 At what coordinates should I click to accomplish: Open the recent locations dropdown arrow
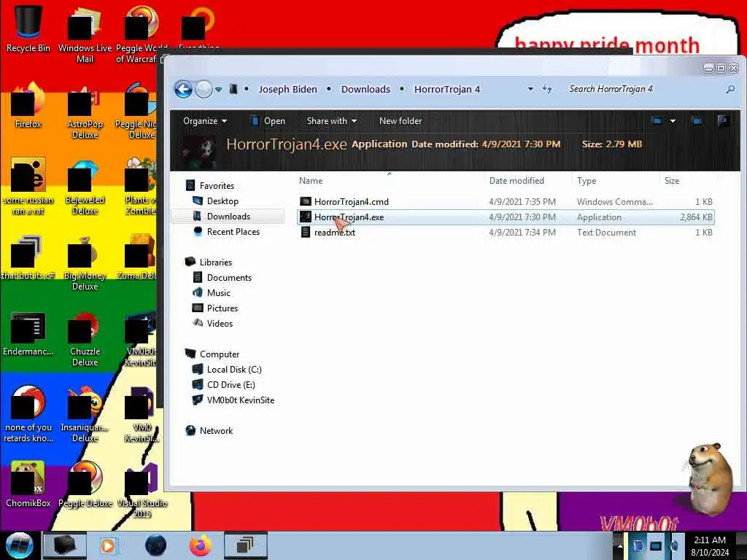pyautogui.click(x=219, y=90)
